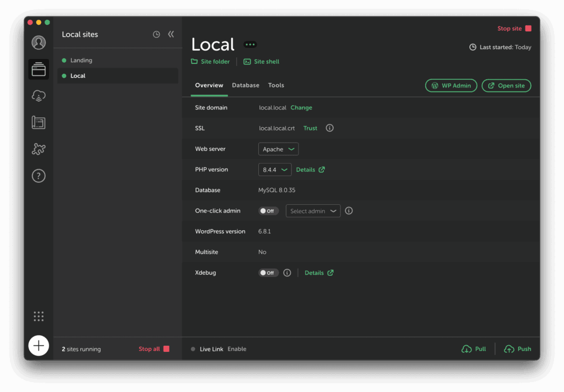
Task: Toggle One-click admin switch on
Action: coord(268,211)
